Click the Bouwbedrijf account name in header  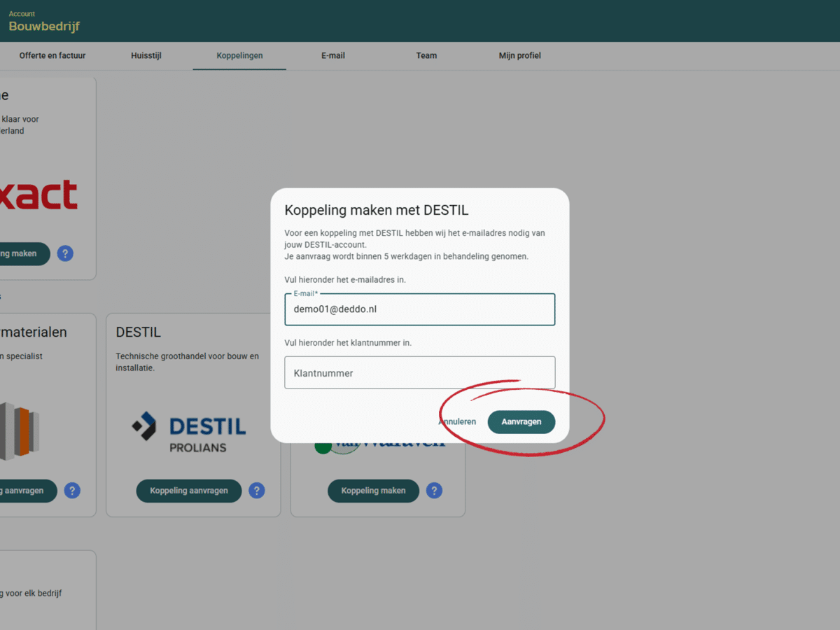(44, 27)
